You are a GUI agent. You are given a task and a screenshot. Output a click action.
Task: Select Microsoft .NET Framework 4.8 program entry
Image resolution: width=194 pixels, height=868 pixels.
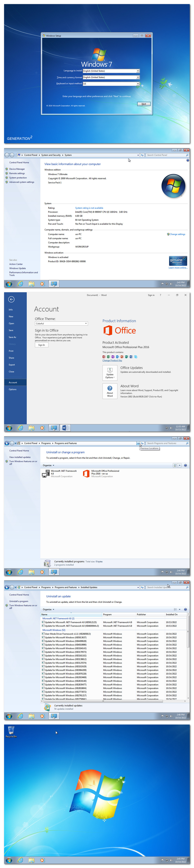(60, 473)
